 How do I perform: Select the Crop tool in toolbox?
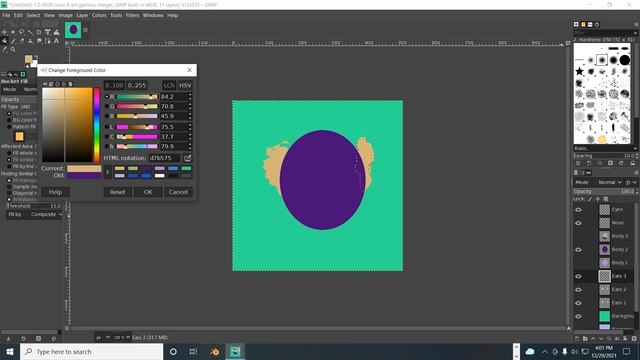pos(39,32)
